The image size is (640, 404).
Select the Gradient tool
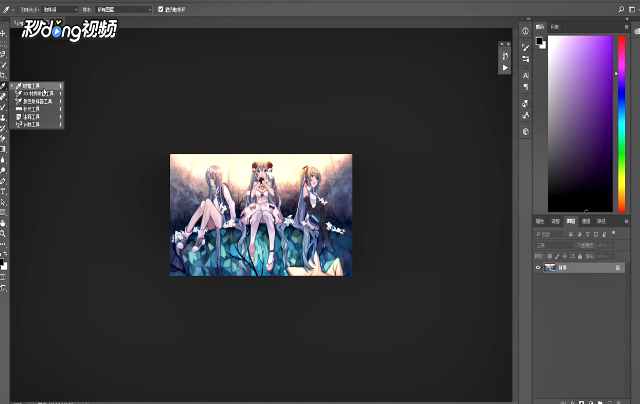click(3, 149)
